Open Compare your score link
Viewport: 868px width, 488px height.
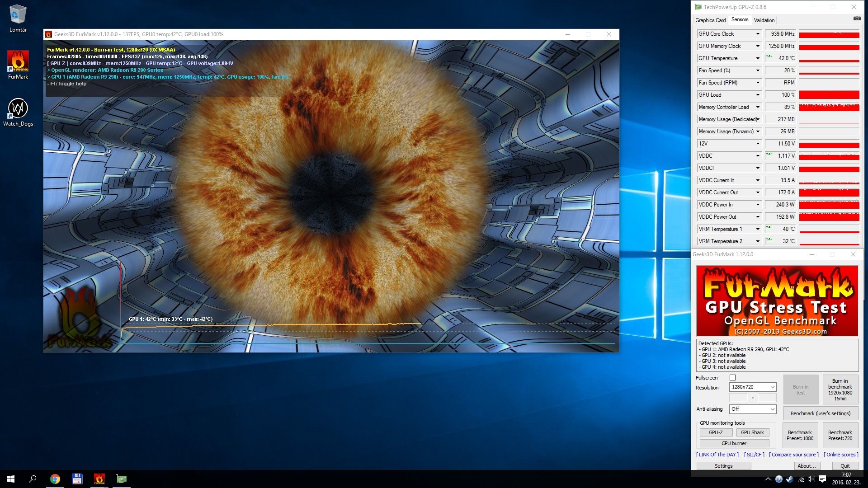click(793, 455)
